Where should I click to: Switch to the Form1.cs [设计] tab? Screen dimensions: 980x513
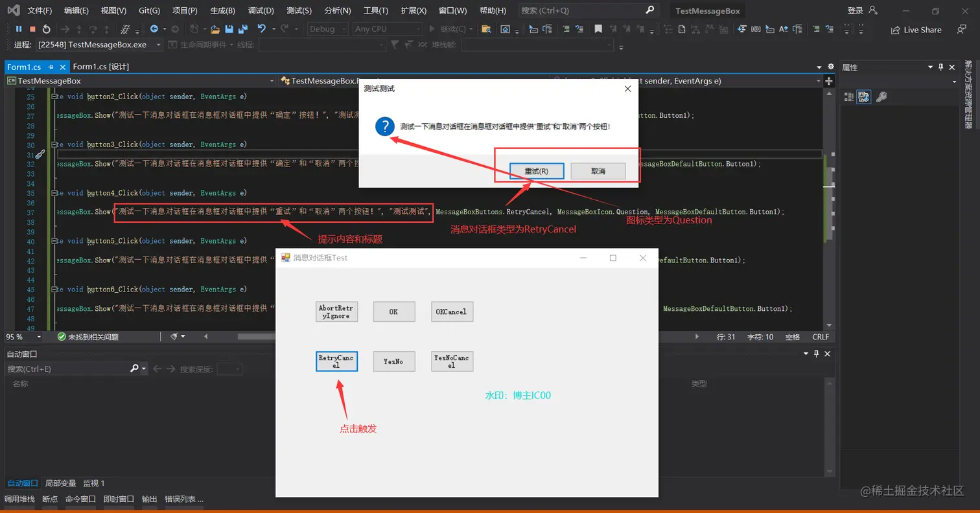pos(101,67)
